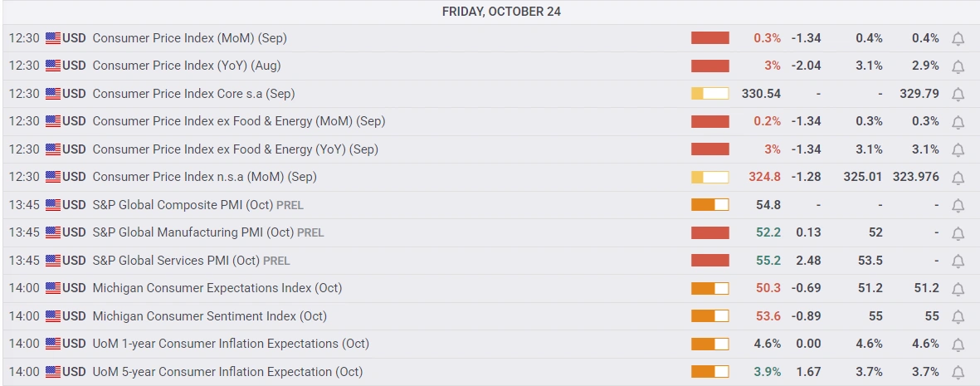This screenshot has height=386, width=980.
Task: Click the US flag on S&P Global Services PMI row
Action: coord(53,261)
